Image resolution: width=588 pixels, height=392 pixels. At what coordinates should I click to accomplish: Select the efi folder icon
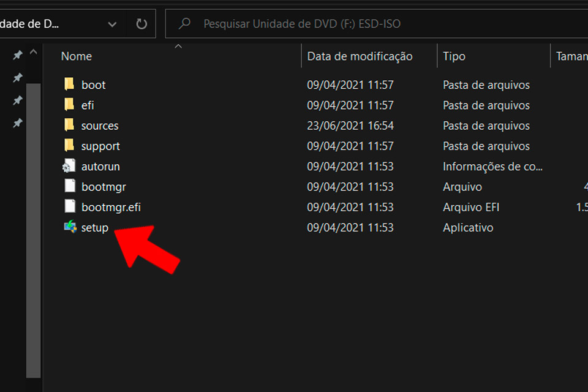click(69, 104)
